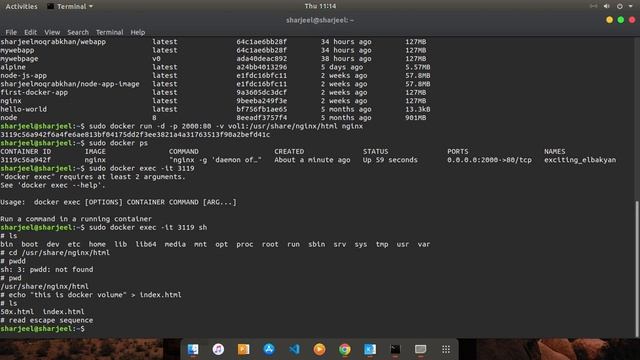The height and width of the screenshot is (360, 640).
Task: Click 'sharjeelmoqrabkhan/node-app-image' repository text
Action: pos(70,84)
